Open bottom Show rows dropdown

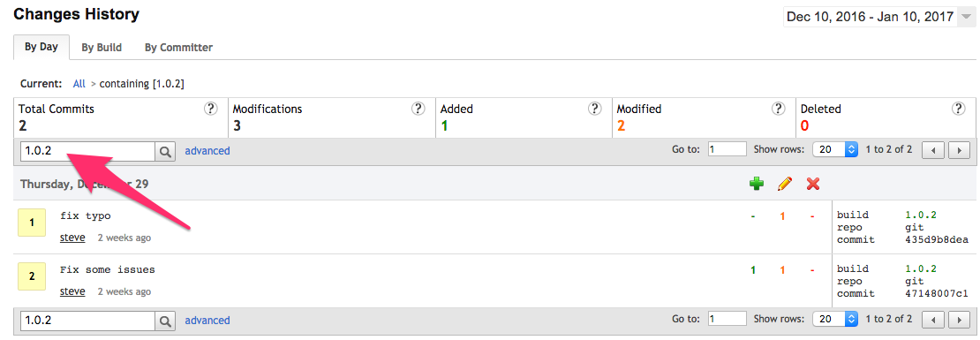835,319
